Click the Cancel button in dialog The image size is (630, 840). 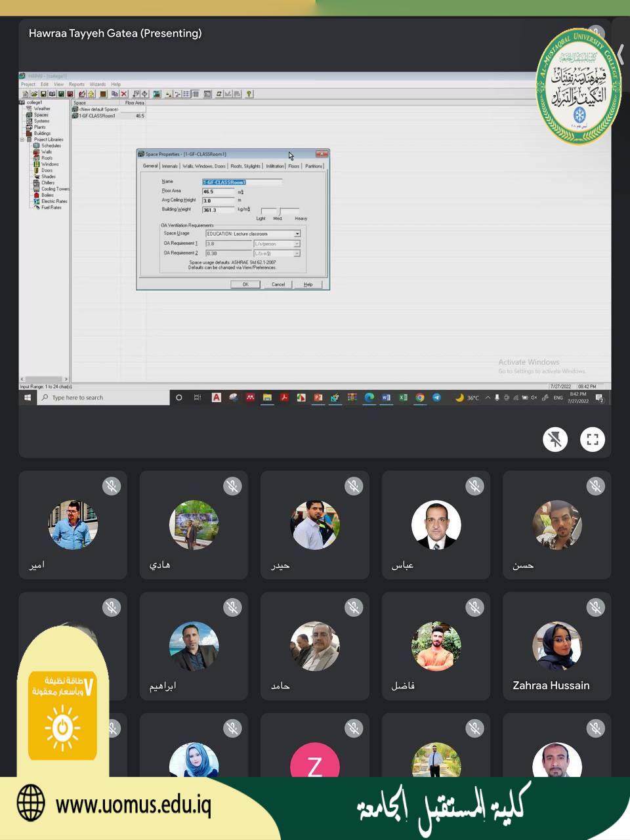[x=278, y=284]
